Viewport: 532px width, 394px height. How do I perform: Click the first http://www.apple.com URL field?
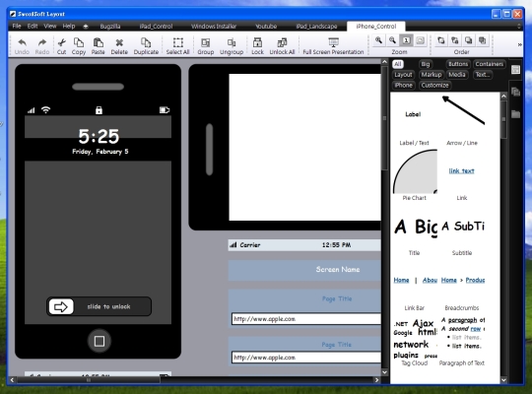[x=306, y=319]
